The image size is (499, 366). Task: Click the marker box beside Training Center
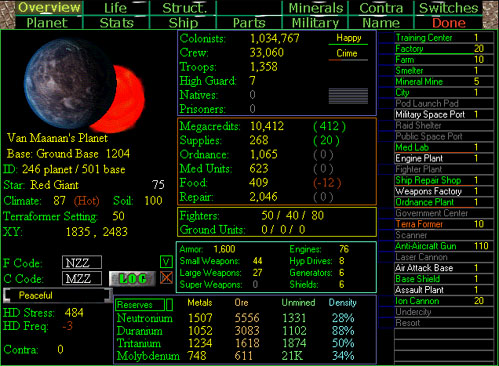[386, 38]
